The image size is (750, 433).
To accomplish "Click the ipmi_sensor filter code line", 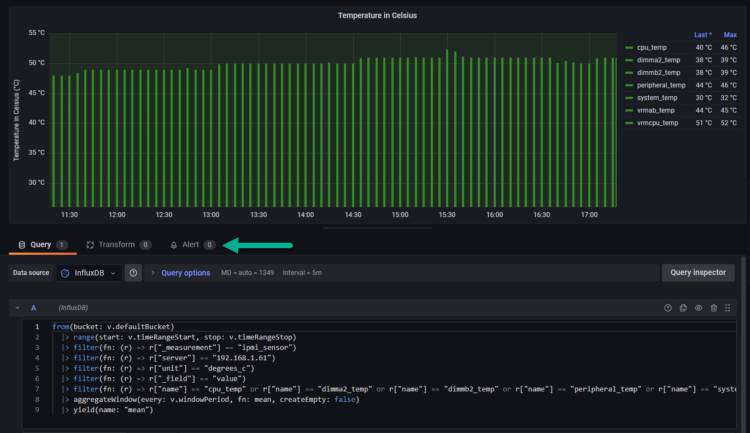I will click(179, 347).
